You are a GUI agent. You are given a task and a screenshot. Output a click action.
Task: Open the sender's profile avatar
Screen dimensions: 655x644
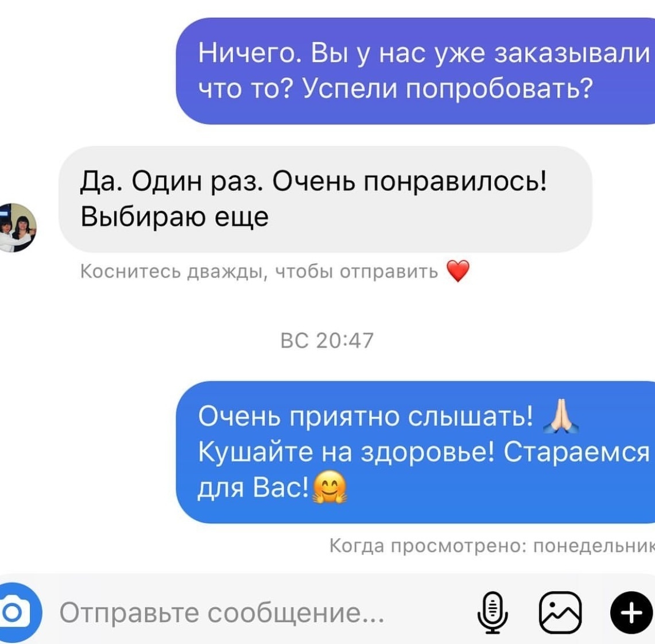click(x=17, y=227)
